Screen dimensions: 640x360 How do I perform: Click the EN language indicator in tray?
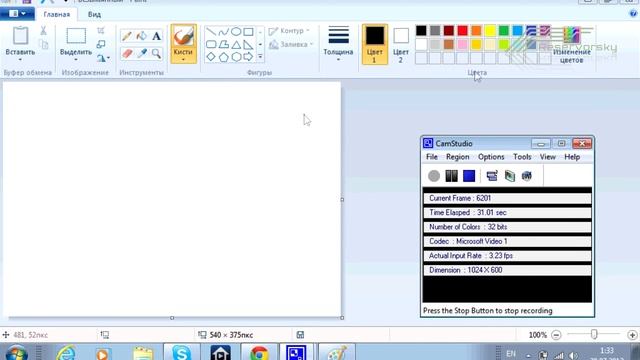click(511, 354)
